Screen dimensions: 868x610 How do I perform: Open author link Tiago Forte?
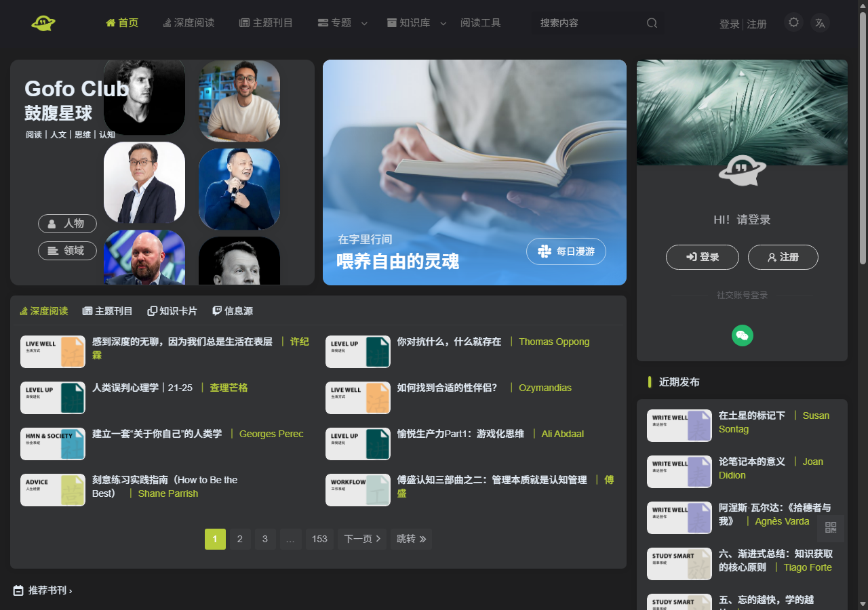point(808,567)
